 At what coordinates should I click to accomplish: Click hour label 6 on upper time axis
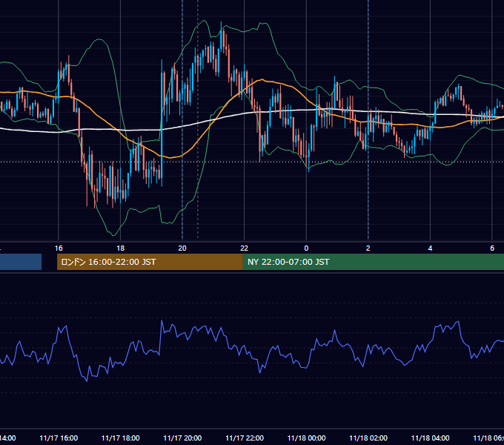click(492, 248)
